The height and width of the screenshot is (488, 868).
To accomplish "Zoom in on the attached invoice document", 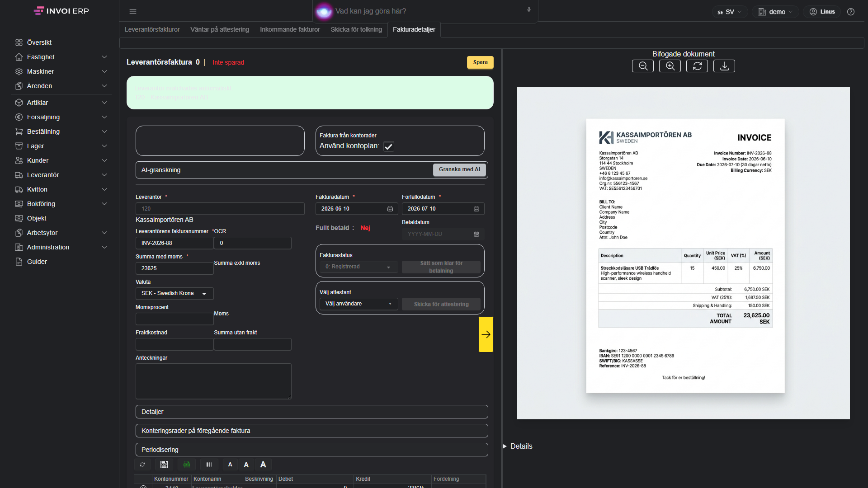I will [x=670, y=66].
